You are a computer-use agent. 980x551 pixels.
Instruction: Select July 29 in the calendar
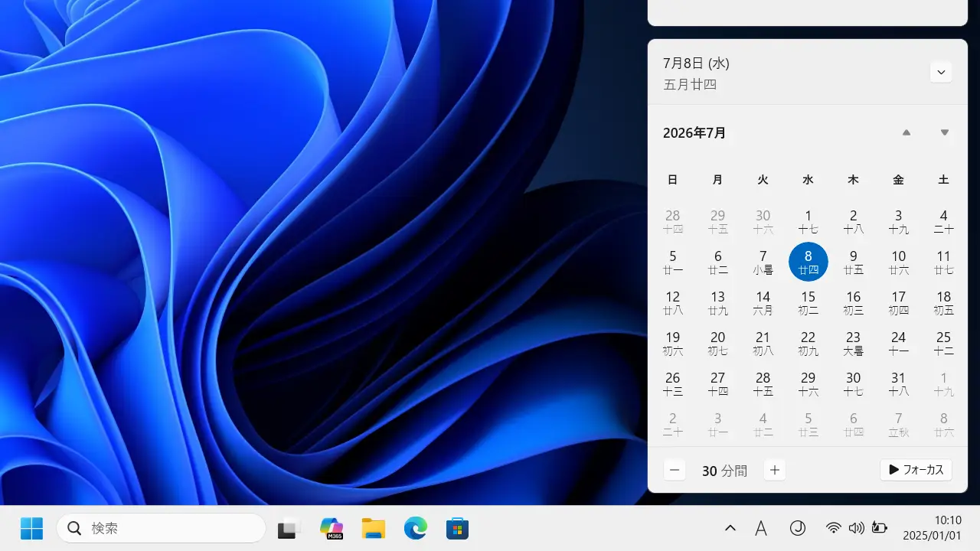tap(808, 383)
